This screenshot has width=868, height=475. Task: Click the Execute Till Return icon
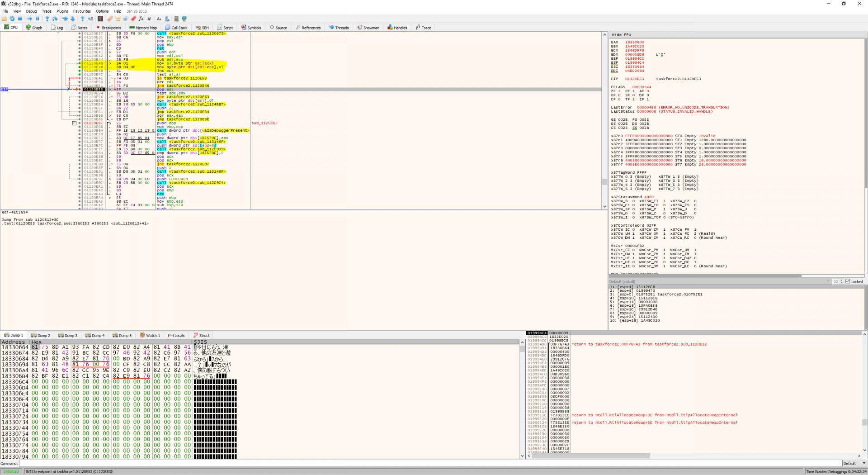[82, 19]
